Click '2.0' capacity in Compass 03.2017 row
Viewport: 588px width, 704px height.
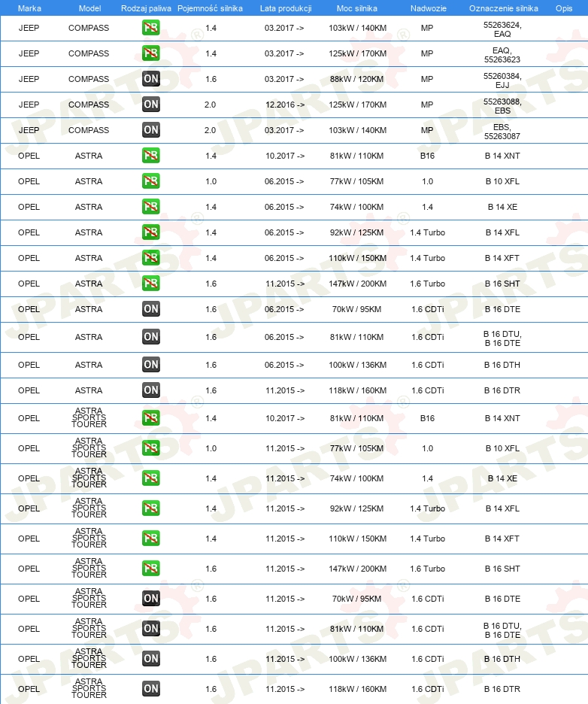point(210,130)
